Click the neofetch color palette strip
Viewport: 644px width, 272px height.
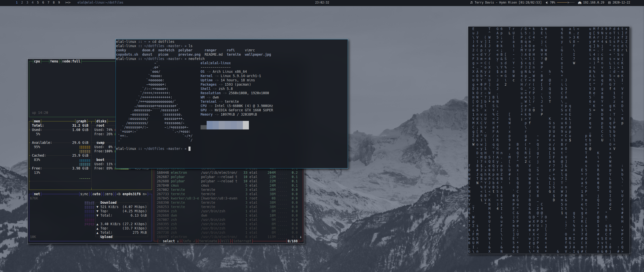[x=225, y=125]
